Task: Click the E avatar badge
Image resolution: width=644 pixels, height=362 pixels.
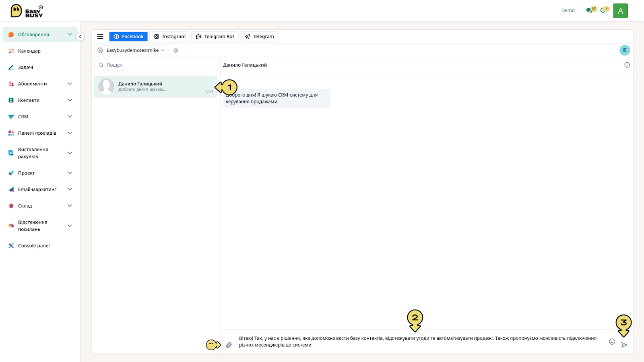Action: coord(625,50)
